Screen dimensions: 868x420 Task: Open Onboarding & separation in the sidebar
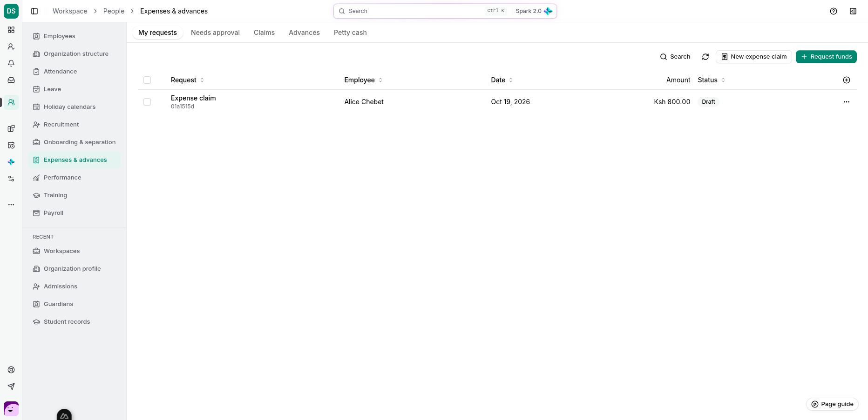tap(74, 142)
